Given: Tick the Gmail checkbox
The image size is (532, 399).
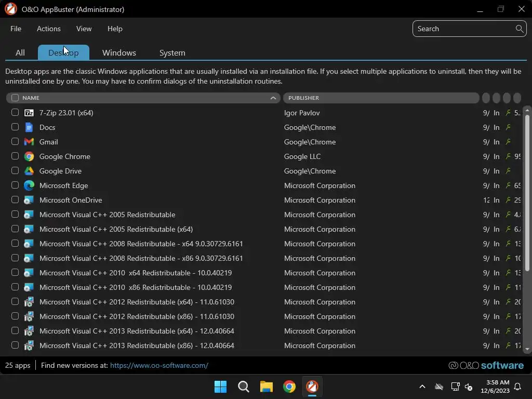Looking at the screenshot, I should (15, 141).
